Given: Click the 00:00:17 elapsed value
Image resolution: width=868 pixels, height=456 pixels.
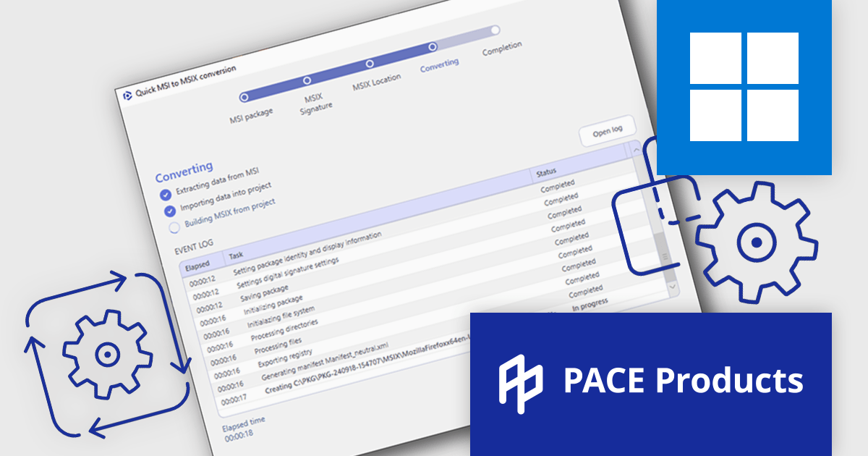Looking at the screenshot, I should pyautogui.click(x=233, y=398).
